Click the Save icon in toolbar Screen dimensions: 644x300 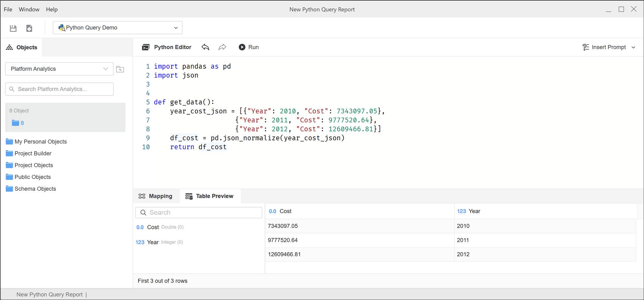[13, 28]
